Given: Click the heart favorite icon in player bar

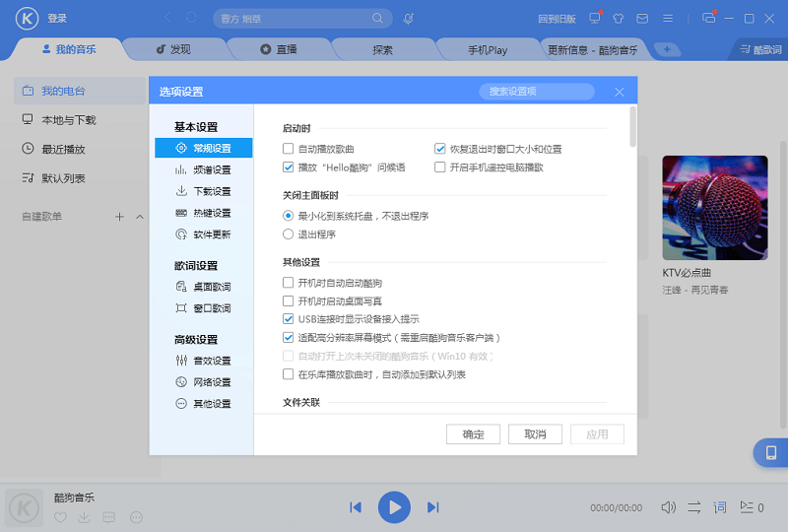Looking at the screenshot, I should (60, 517).
